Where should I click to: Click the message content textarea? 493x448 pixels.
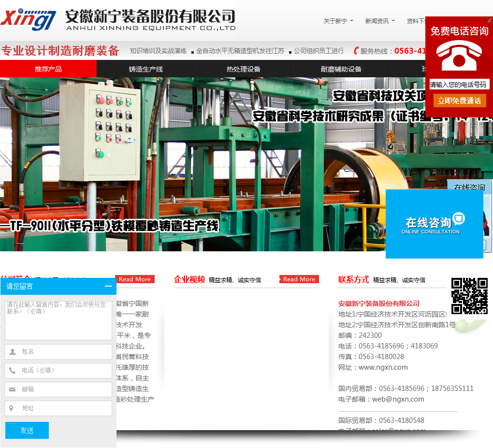point(58,320)
